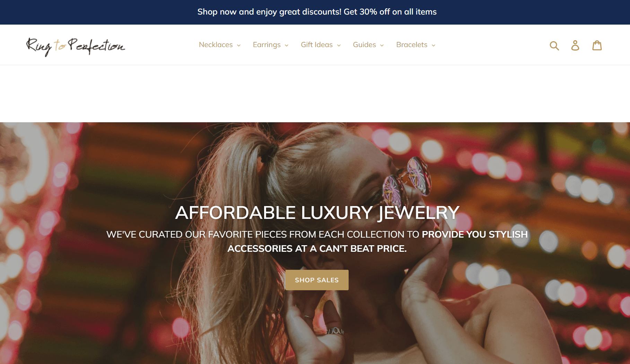Viewport: 630px width, 364px height.
Task: Open the shopping bag cart icon
Action: [x=597, y=45]
